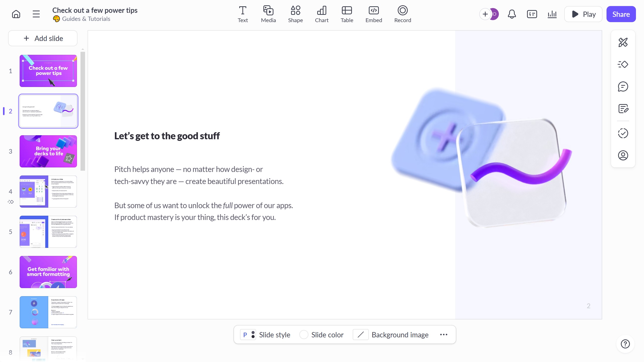Select the heading 'Let's get to the good stuff'
The height and width of the screenshot is (362, 644).
click(x=167, y=136)
